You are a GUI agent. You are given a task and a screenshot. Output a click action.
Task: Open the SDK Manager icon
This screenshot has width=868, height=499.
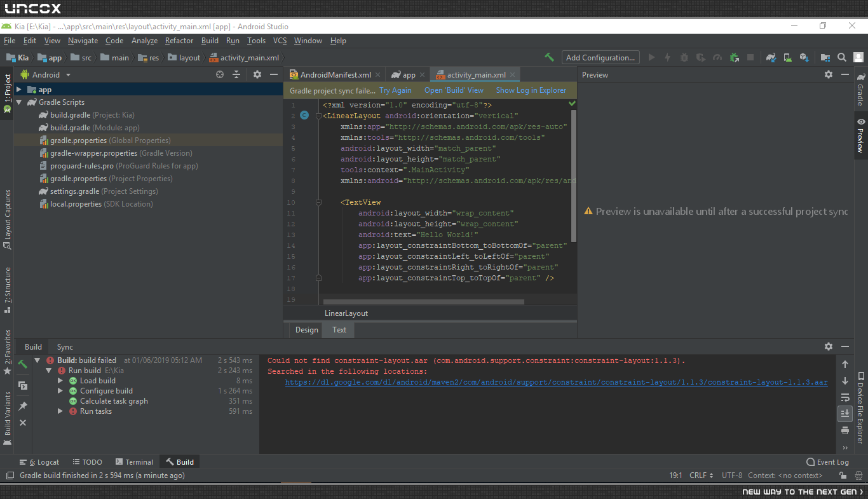pyautogui.click(x=804, y=57)
